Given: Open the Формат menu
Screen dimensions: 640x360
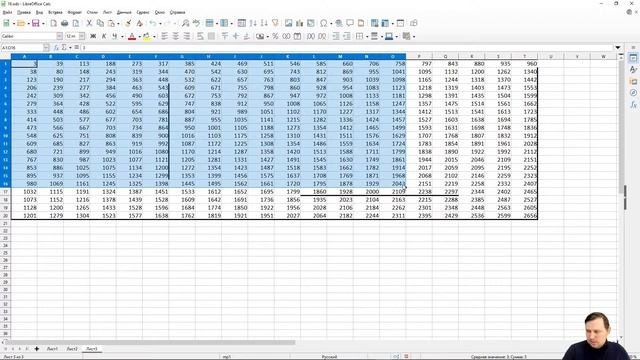Looking at the screenshot, I should click(x=74, y=12).
